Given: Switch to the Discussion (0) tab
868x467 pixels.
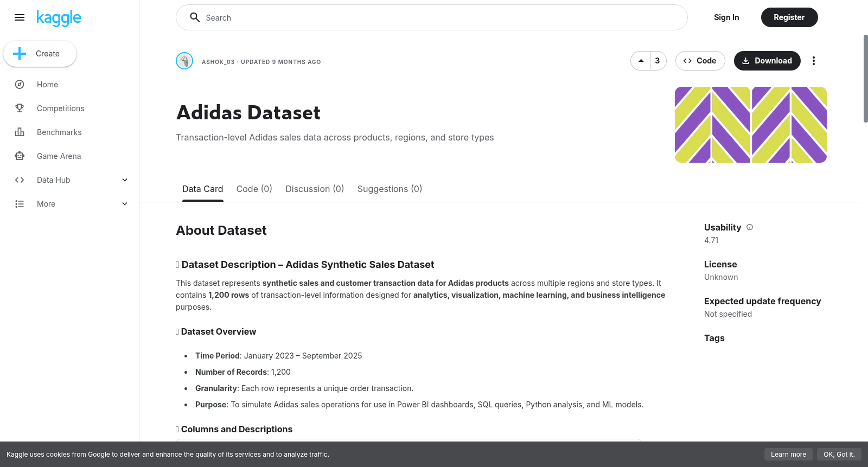Looking at the screenshot, I should click(315, 189).
